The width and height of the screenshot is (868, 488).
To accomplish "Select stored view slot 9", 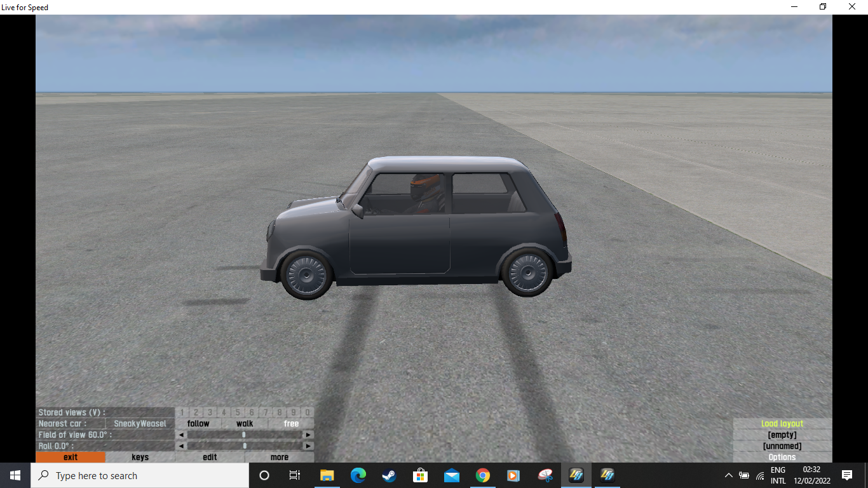I will click(294, 412).
